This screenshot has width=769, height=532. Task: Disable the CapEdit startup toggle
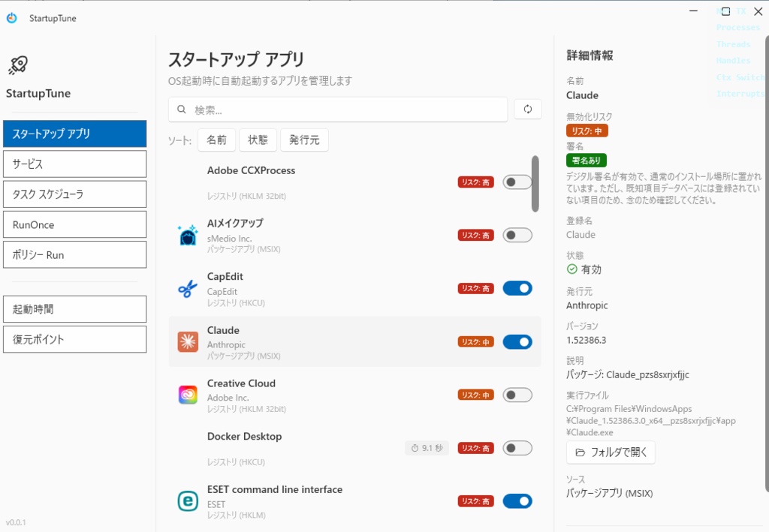pyautogui.click(x=517, y=289)
